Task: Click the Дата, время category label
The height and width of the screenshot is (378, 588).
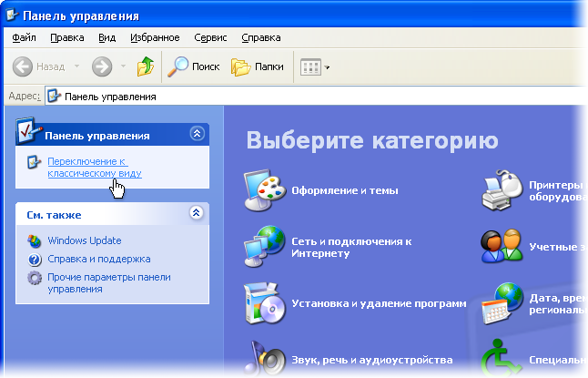Action: [557, 304]
